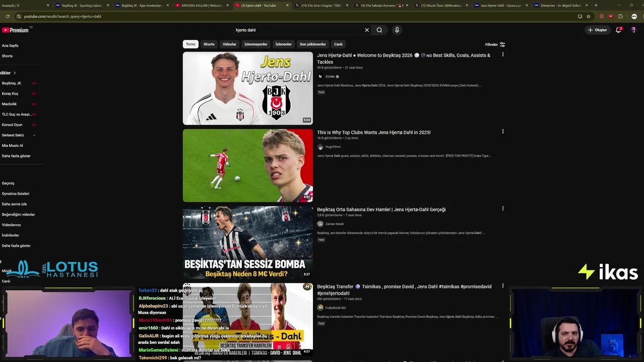Select the Canlı filter chip

[x=339, y=44]
